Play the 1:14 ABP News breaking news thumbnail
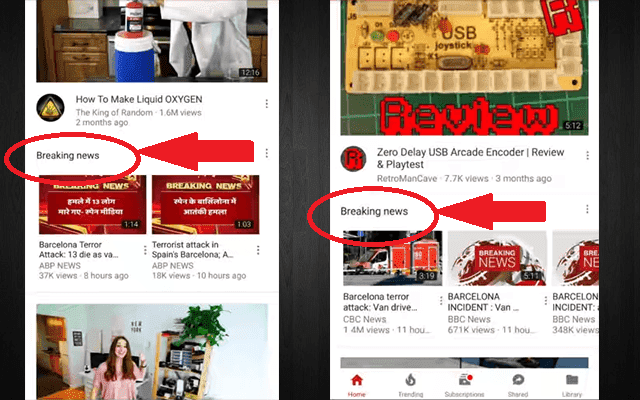This screenshot has height=400, width=640. [x=93, y=204]
